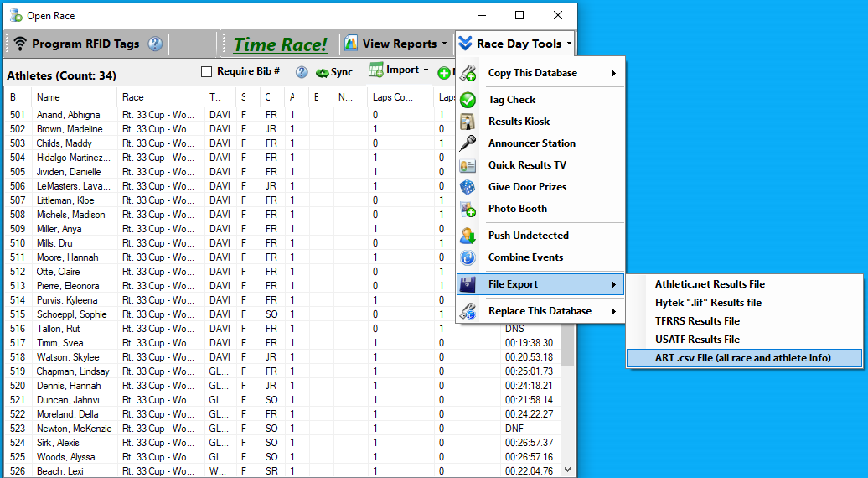Choose Announcer Station

[540, 143]
